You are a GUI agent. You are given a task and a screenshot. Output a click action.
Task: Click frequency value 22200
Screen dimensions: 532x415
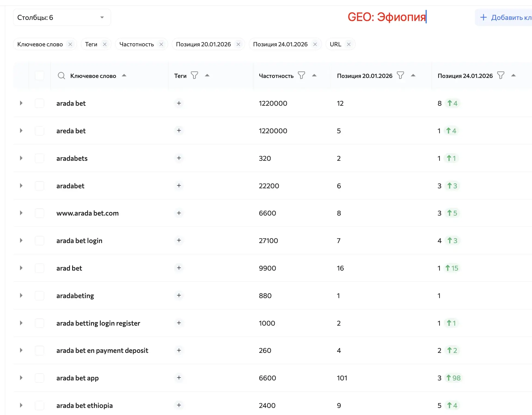[269, 186]
